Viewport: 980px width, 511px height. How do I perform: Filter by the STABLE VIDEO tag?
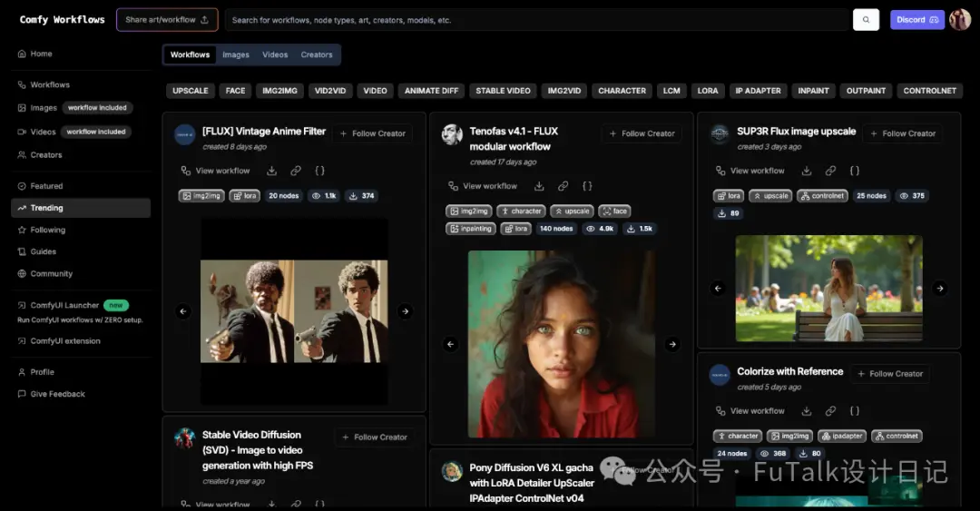click(503, 91)
